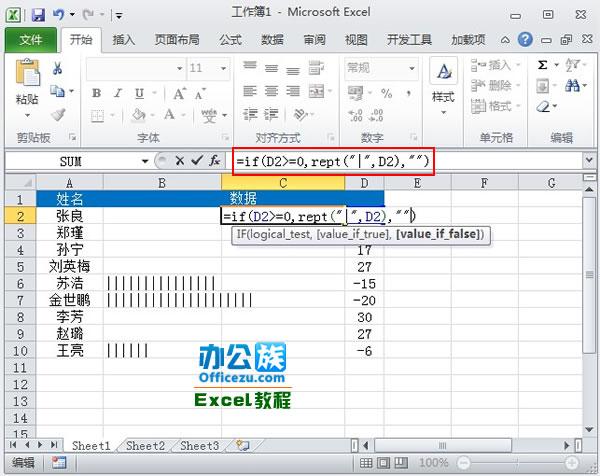
Task: Click the Bottom Align icon
Action: pos(293,70)
